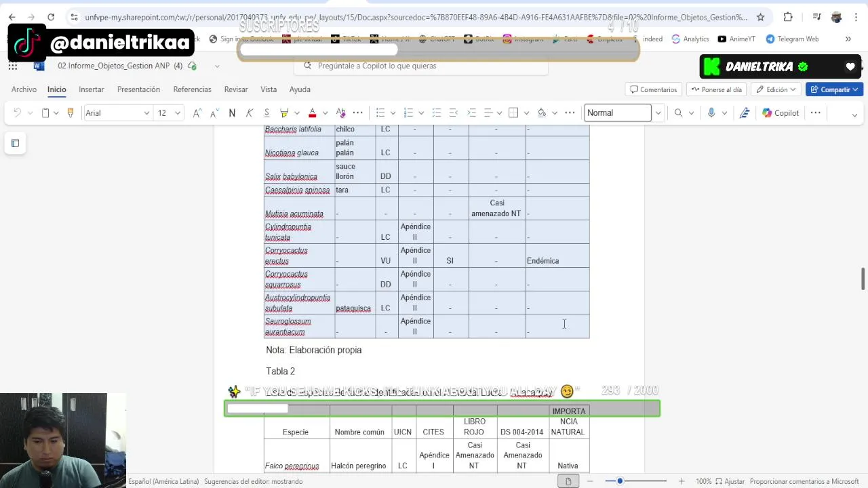Image resolution: width=868 pixels, height=488 pixels.
Task: Open Copilot from the ribbon
Action: click(781, 113)
